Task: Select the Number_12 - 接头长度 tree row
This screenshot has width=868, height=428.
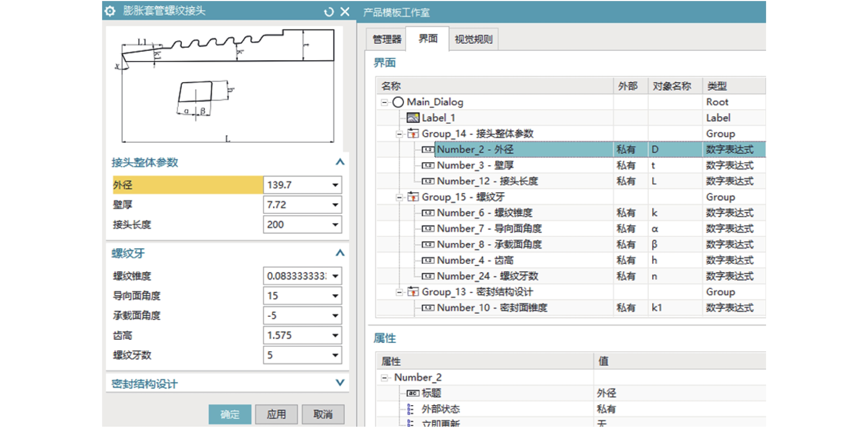Action: (x=571, y=181)
